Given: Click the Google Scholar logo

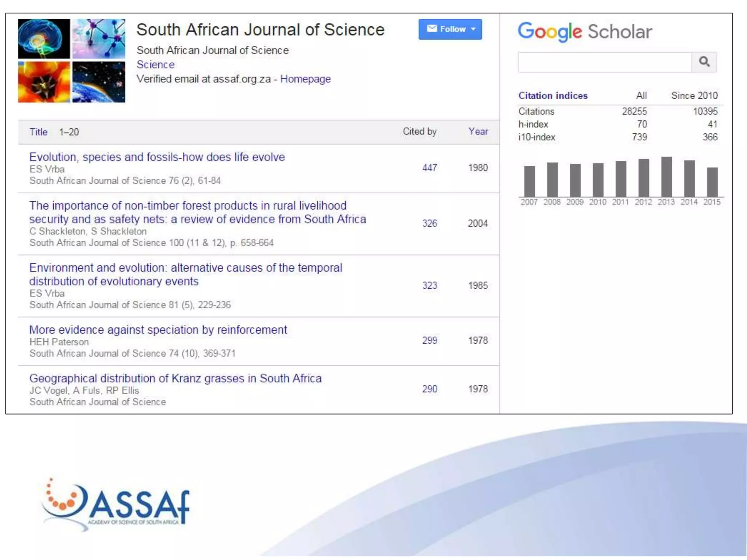Looking at the screenshot, I should [585, 32].
